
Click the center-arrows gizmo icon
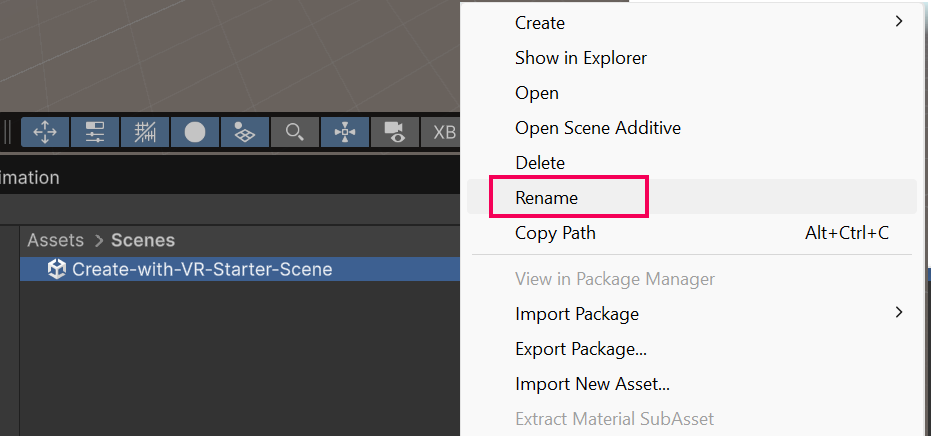pyautogui.click(x=345, y=132)
